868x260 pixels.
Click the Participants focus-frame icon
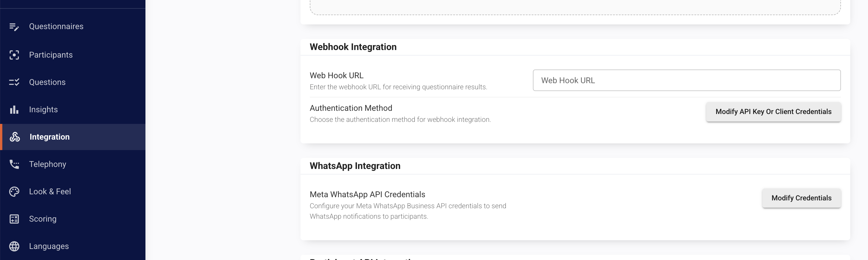[14, 55]
